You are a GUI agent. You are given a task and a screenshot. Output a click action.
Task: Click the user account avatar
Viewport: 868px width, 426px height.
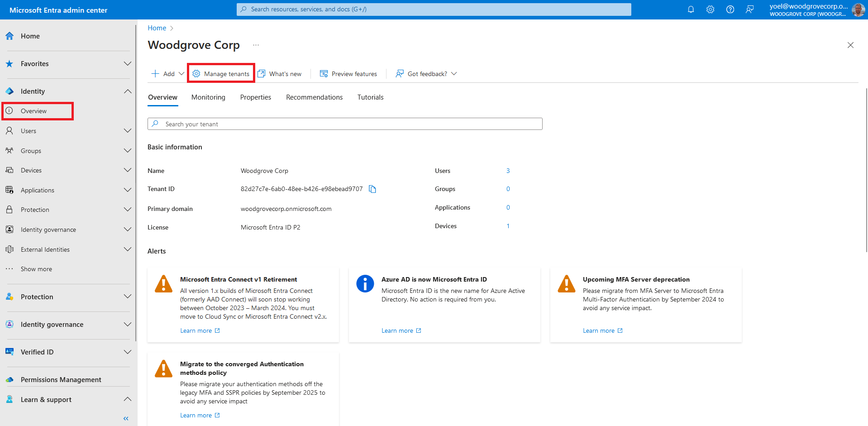[858, 10]
